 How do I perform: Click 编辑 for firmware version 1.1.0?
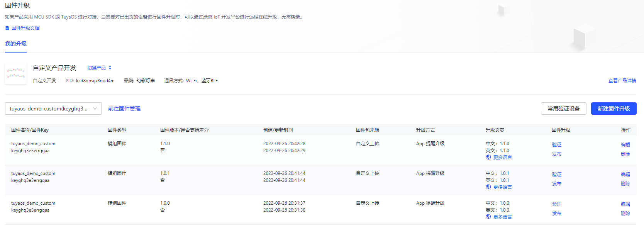coord(625,145)
